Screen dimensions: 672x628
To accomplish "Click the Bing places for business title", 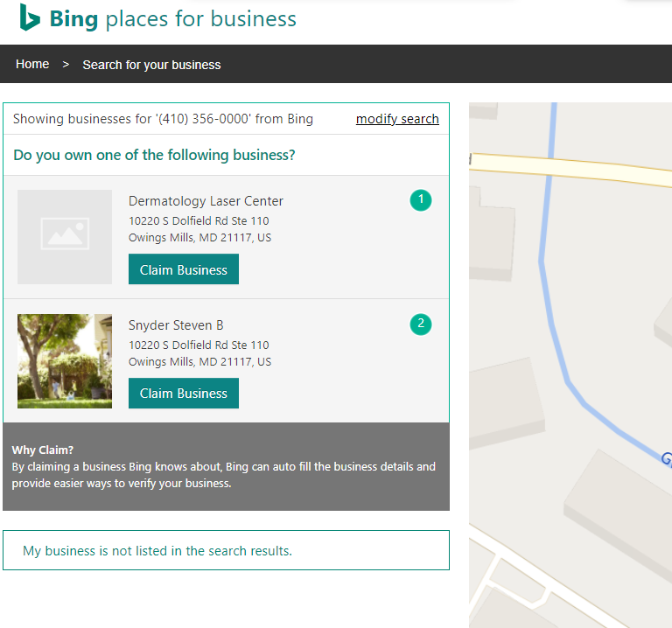I will pos(172,19).
